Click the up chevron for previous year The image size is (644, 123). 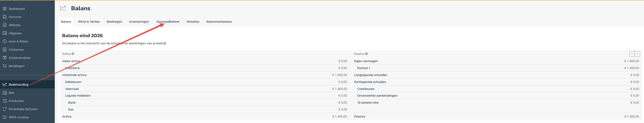pyautogui.click(x=632, y=54)
